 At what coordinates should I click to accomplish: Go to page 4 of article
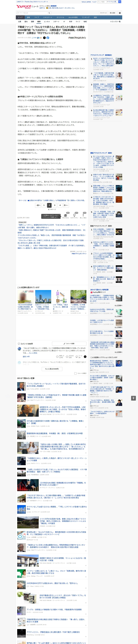[60, 205]
